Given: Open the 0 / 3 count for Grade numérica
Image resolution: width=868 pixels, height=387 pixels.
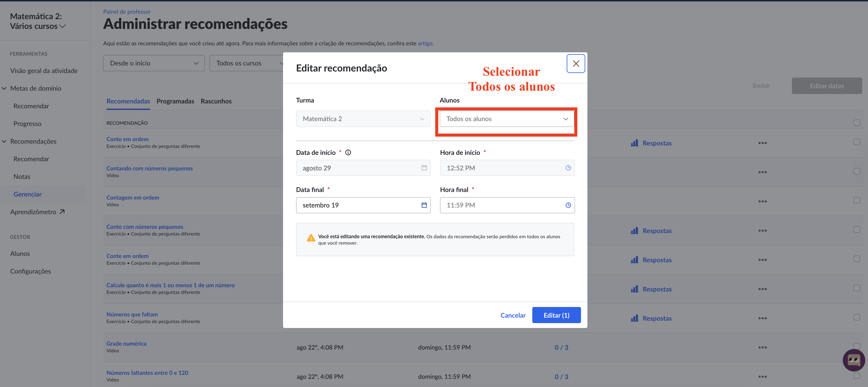Looking at the screenshot, I should [561, 347].
